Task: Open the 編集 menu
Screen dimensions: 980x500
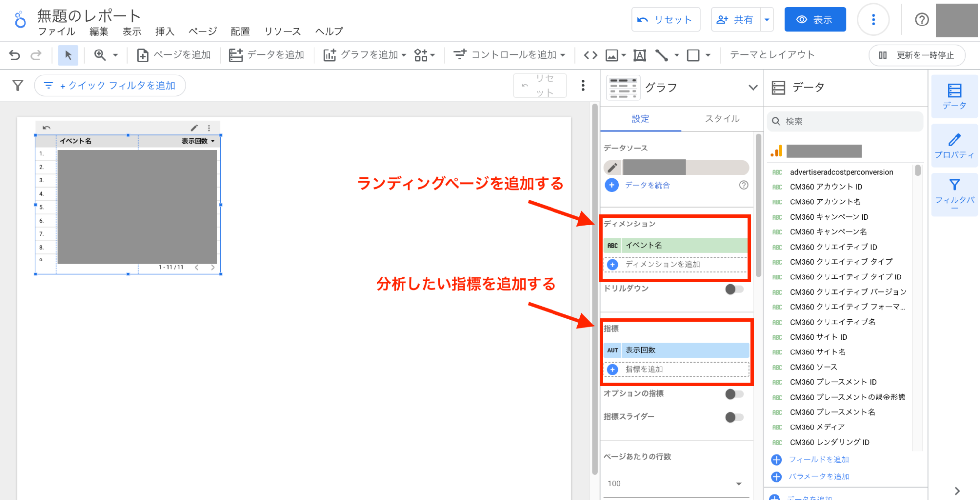Action: coord(99,32)
